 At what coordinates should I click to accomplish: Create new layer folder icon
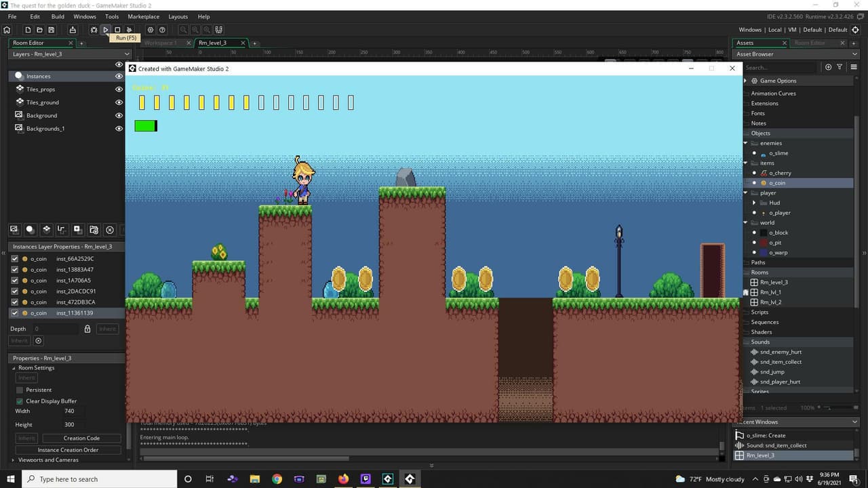tap(94, 230)
